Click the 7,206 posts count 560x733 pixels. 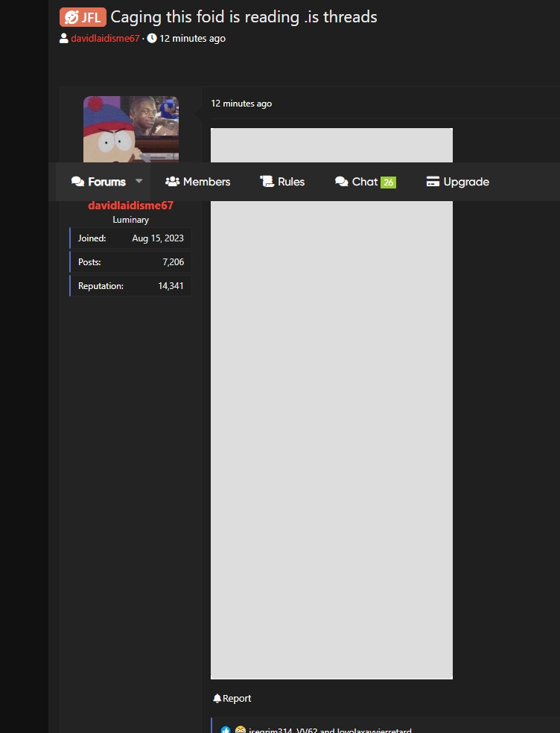point(174,262)
